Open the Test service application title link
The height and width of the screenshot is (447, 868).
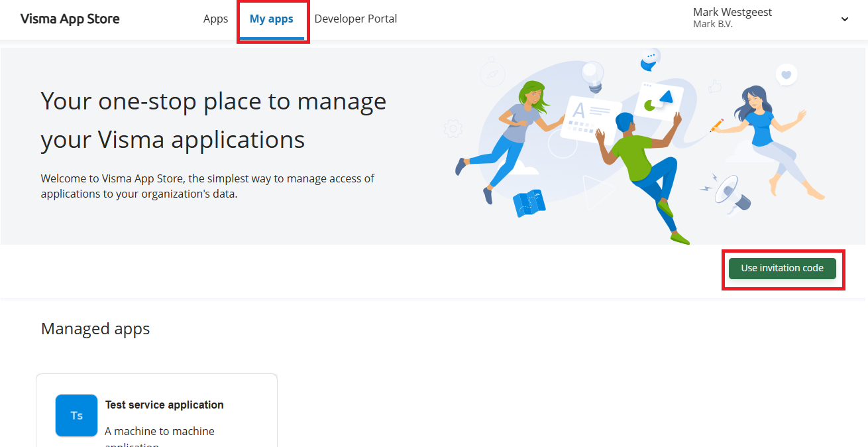[x=164, y=405]
